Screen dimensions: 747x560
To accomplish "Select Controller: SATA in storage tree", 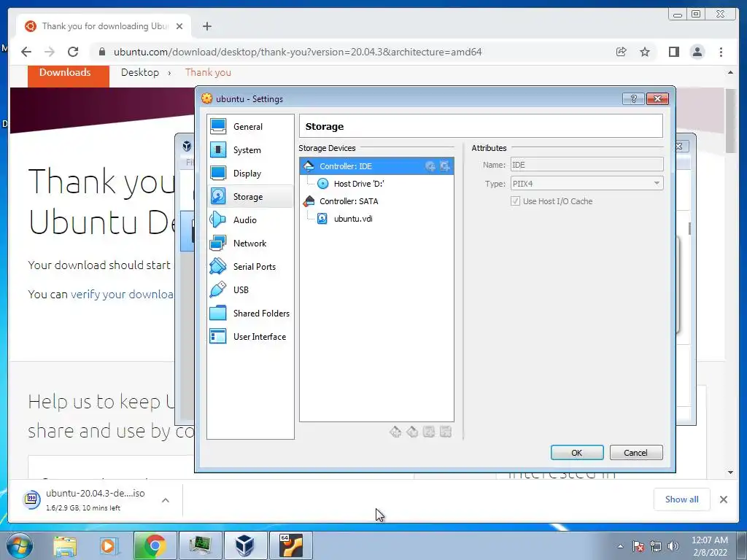I will 349,201.
